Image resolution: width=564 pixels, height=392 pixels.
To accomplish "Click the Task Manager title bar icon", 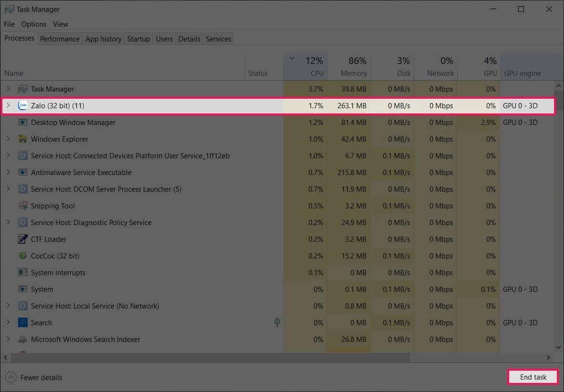I will pos(10,10).
